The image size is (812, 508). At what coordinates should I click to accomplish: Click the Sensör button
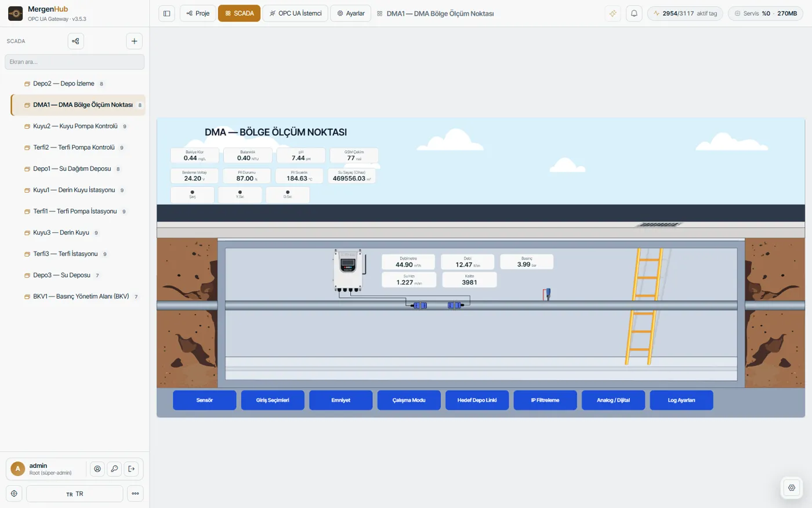coord(205,400)
